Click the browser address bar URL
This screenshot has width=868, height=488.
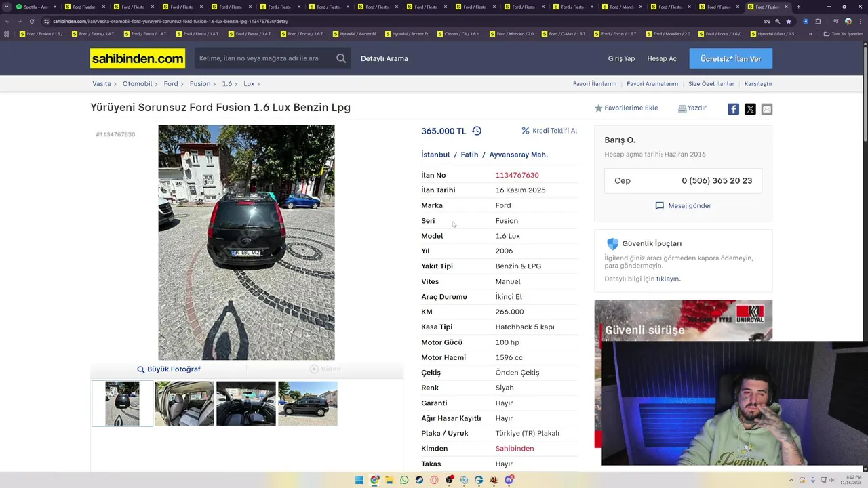click(x=171, y=21)
